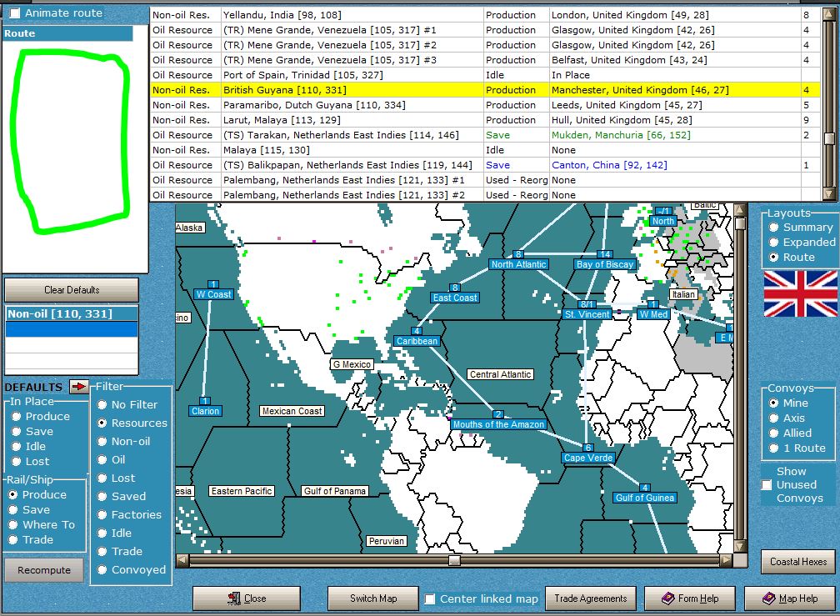
Task: Click the St. Vincent sea area label
Action: (587, 314)
